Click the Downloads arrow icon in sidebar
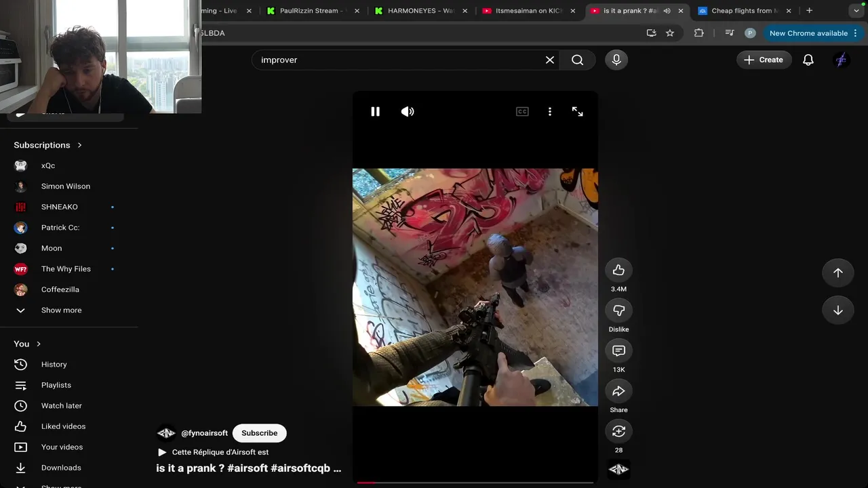This screenshot has height=488, width=868. pos(21,468)
